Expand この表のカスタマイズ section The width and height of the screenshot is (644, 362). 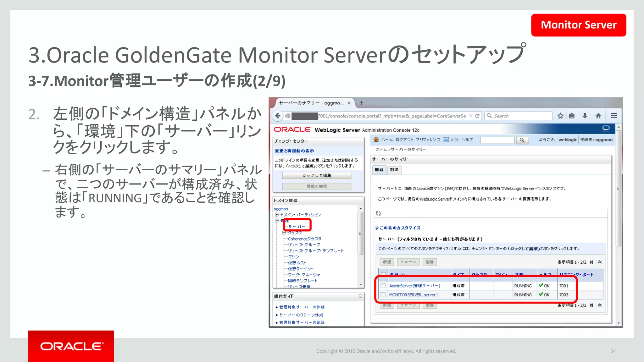[x=377, y=228]
